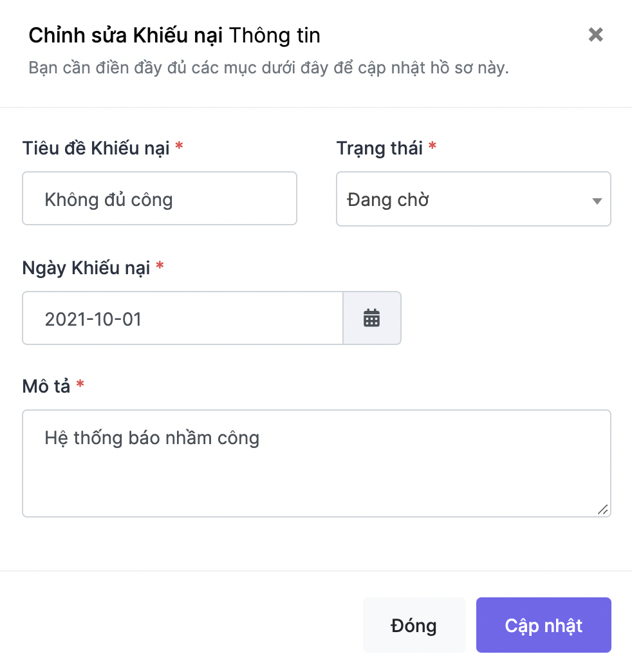Click the 2021-10-01 date input field
632x672 pixels.
(x=183, y=318)
